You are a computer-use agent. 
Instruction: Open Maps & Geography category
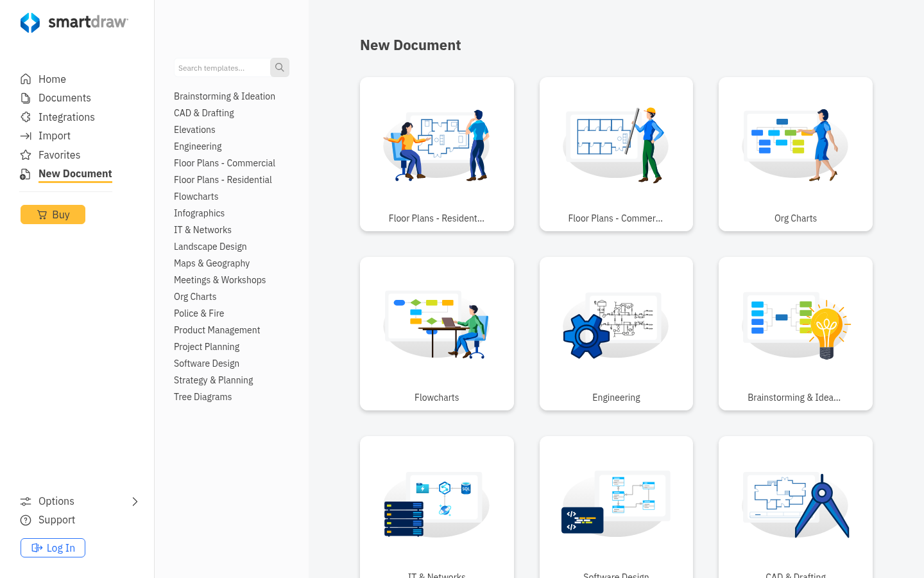[212, 263]
